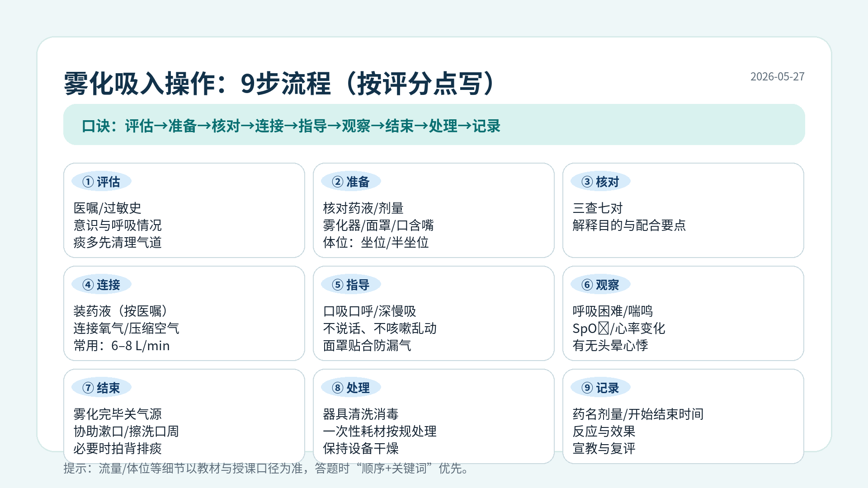The width and height of the screenshot is (868, 488).
Task: Click the line 常用:6–8 L/min
Action: pyautogui.click(x=122, y=345)
